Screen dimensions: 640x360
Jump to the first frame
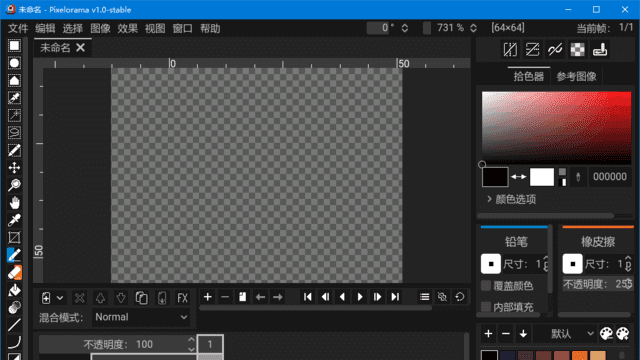[x=308, y=297]
